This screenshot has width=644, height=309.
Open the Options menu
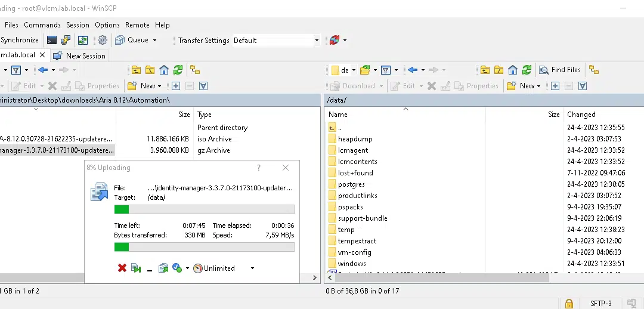point(107,25)
